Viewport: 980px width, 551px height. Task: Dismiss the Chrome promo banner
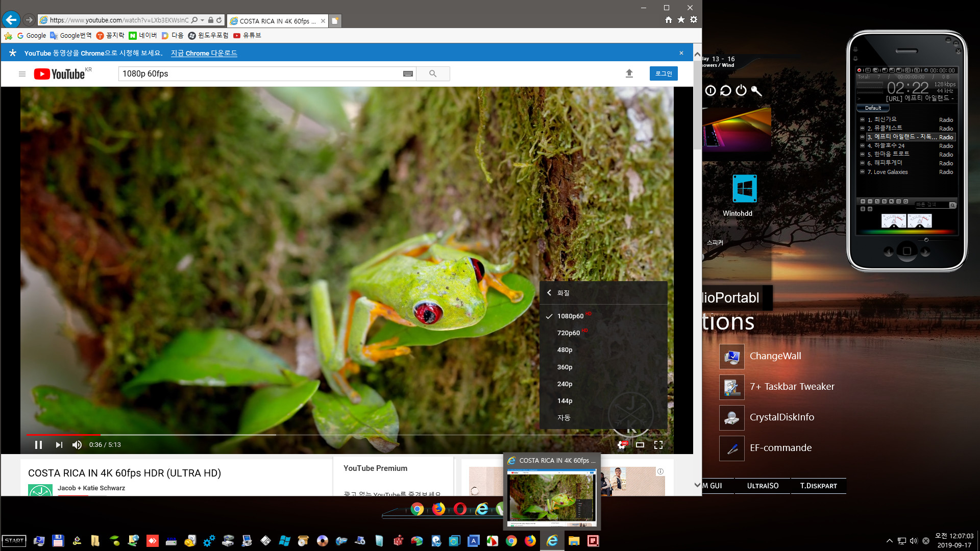pyautogui.click(x=681, y=53)
